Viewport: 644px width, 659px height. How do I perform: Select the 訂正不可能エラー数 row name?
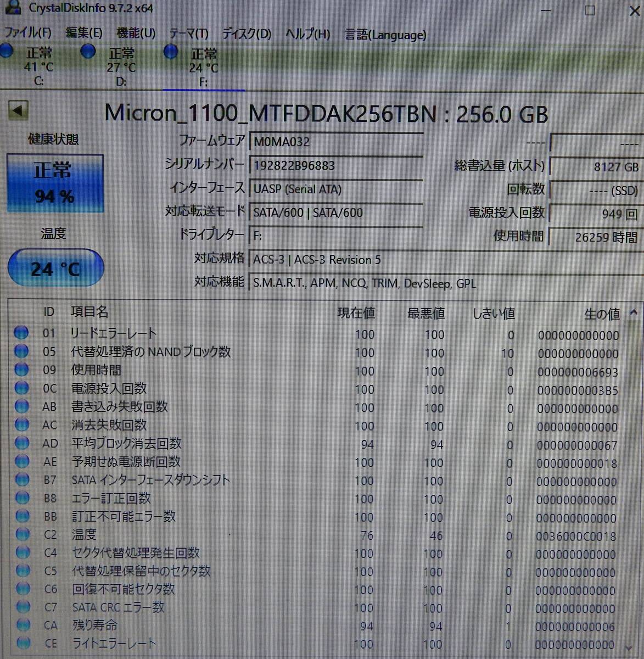click(124, 516)
